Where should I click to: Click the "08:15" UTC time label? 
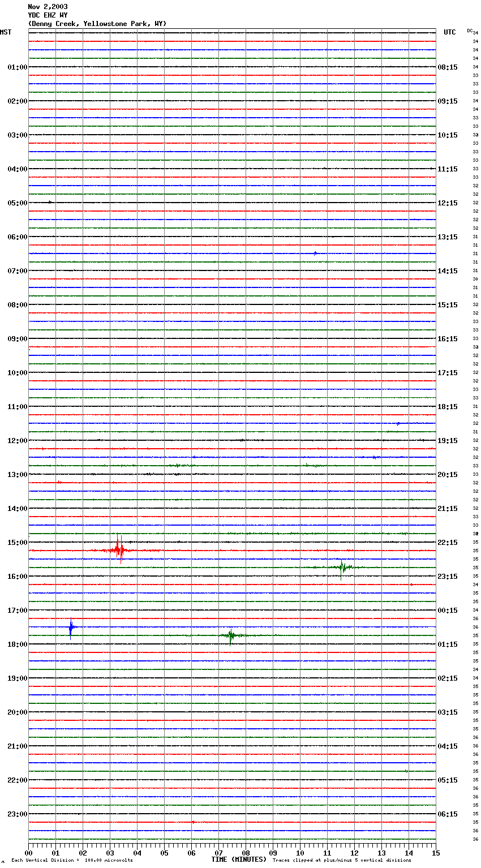448,67
